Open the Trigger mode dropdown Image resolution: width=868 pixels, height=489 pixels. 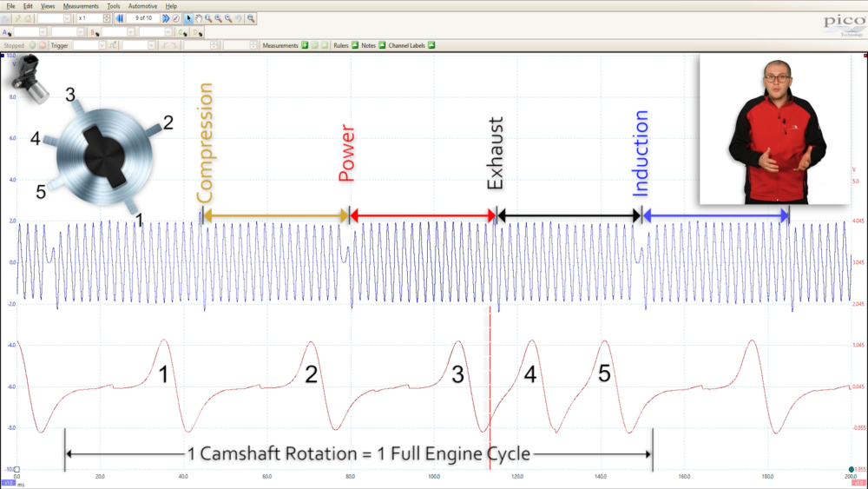click(101, 45)
